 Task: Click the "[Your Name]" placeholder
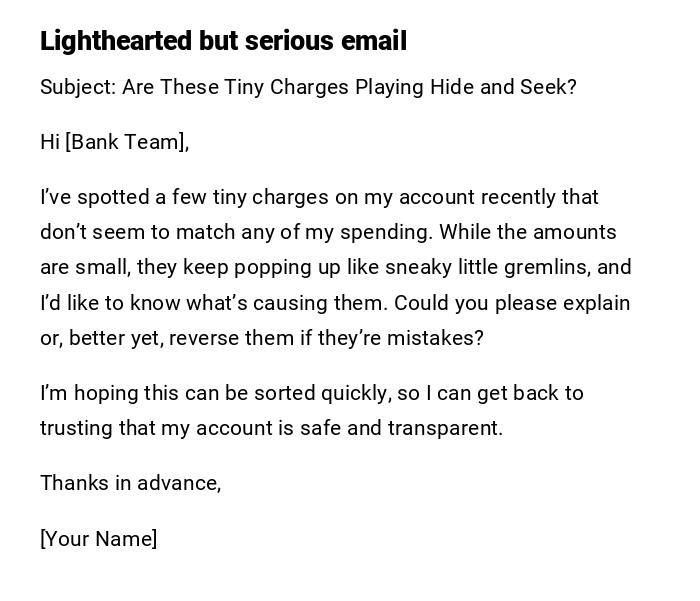[98, 539]
